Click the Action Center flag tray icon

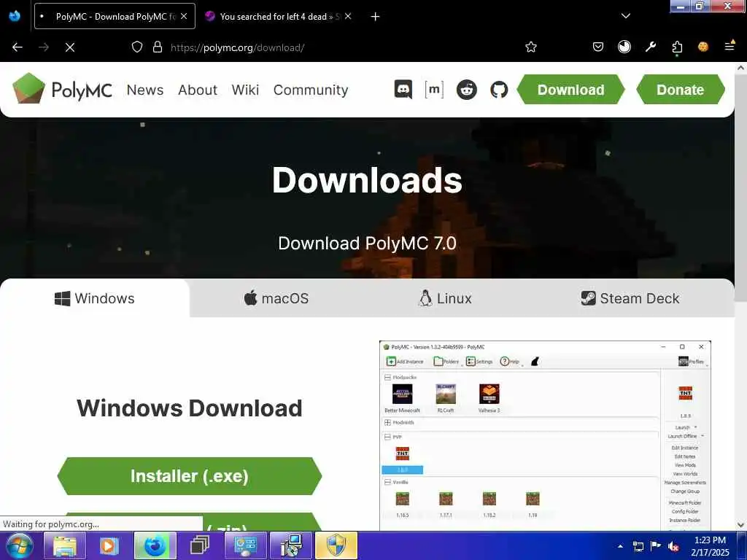656,546
